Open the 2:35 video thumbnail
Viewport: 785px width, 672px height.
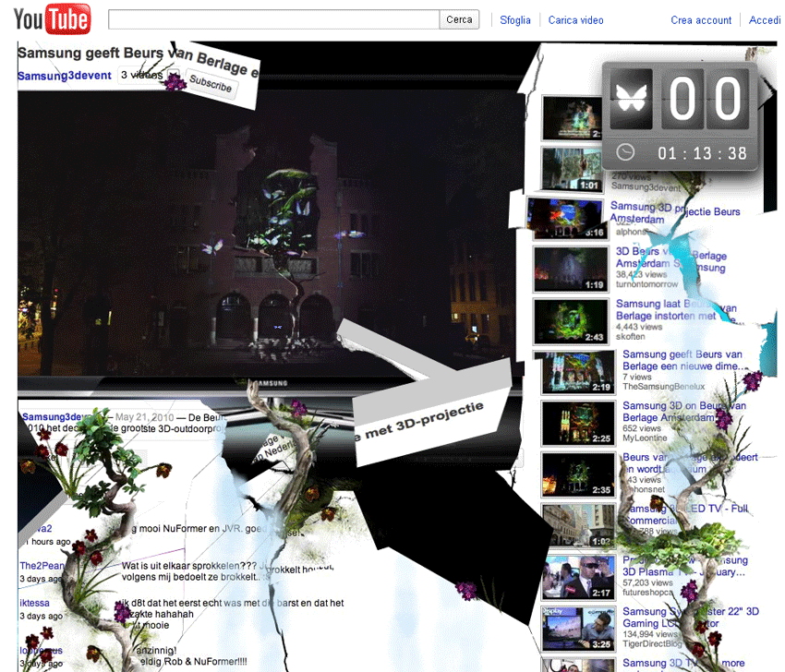pyautogui.click(x=578, y=474)
